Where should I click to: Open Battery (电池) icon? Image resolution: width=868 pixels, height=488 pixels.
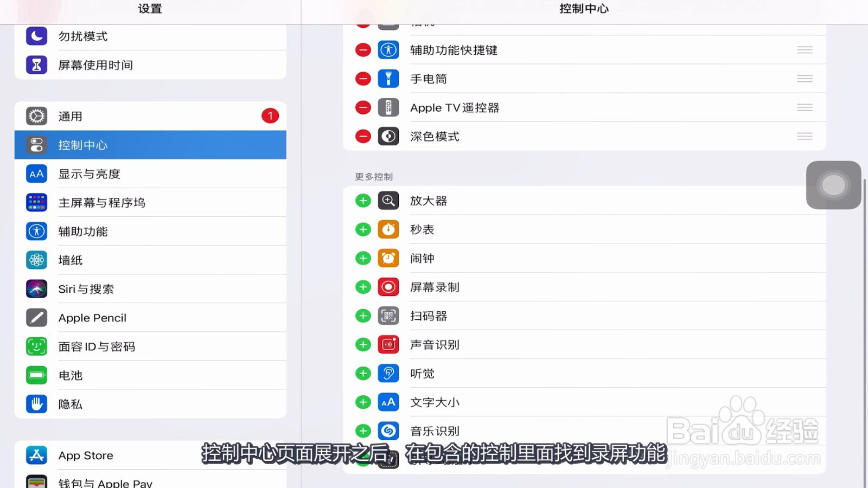click(36, 375)
